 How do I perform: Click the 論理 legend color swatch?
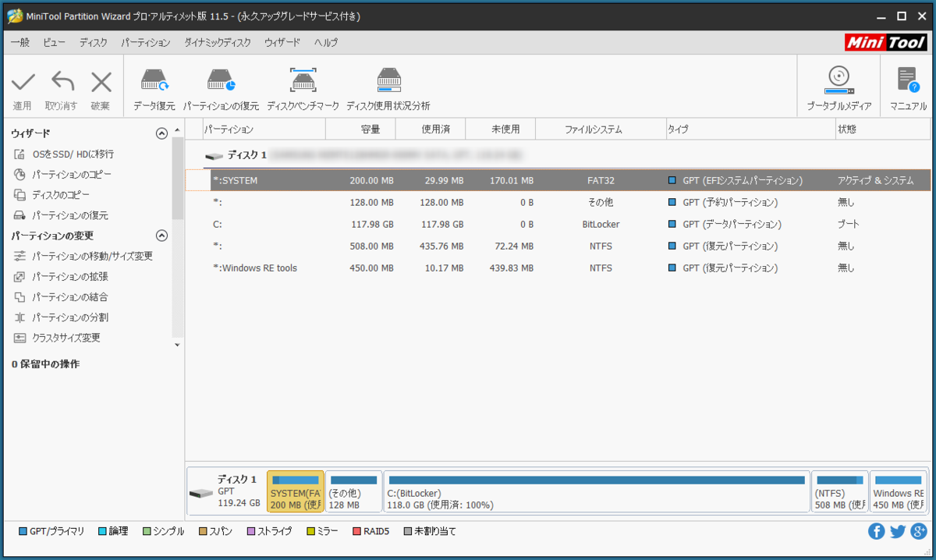103,531
